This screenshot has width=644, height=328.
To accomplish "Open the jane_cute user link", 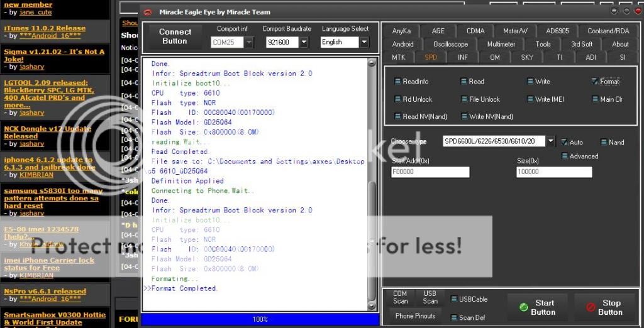I will (x=36, y=13).
